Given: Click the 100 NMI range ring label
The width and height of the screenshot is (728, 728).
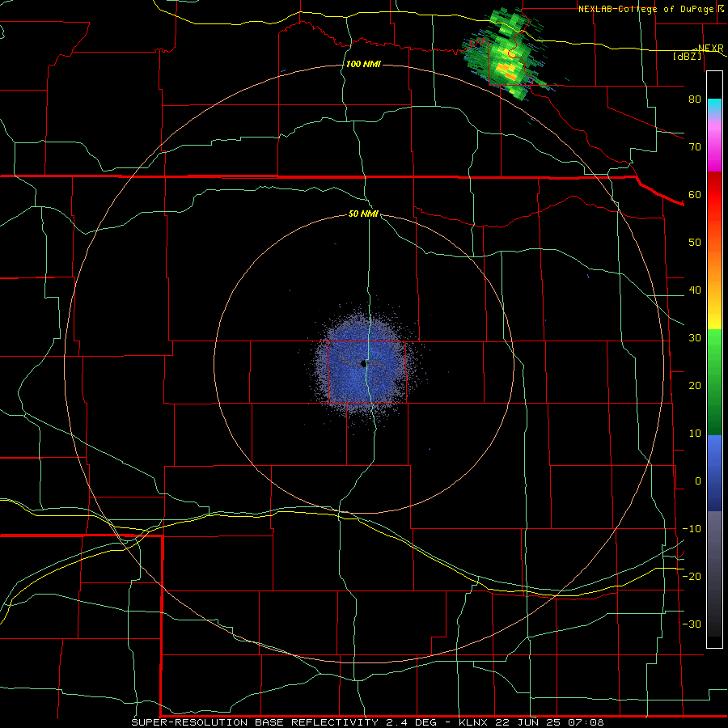Looking at the screenshot, I should tap(363, 64).
